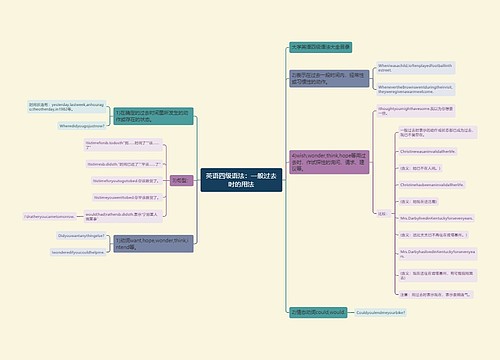Select the want, hope, wonder, think, intend node
This screenshot has width=500, height=360.
point(153,244)
